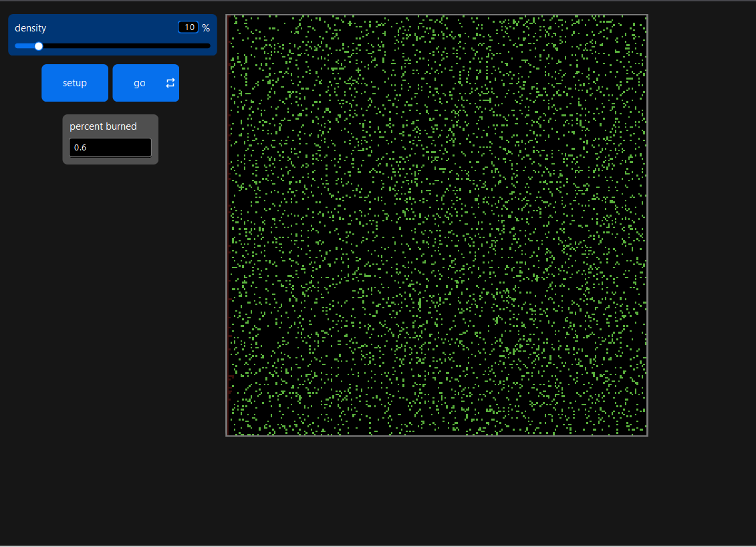Click the top edge center of forest view

pos(437,16)
